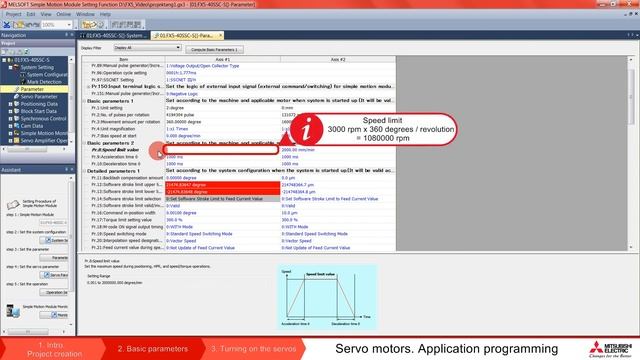This screenshot has width=640, height=360.
Task: Open the Help menu
Action: 105,14
